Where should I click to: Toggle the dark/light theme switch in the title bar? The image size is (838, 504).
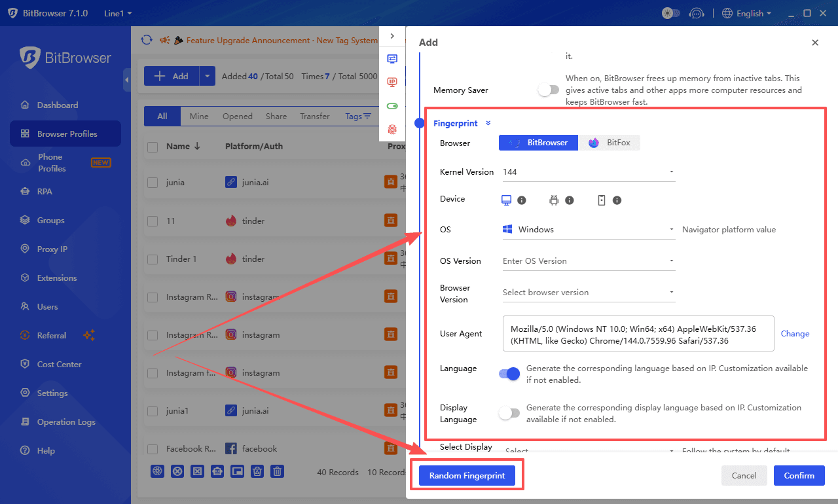(671, 13)
